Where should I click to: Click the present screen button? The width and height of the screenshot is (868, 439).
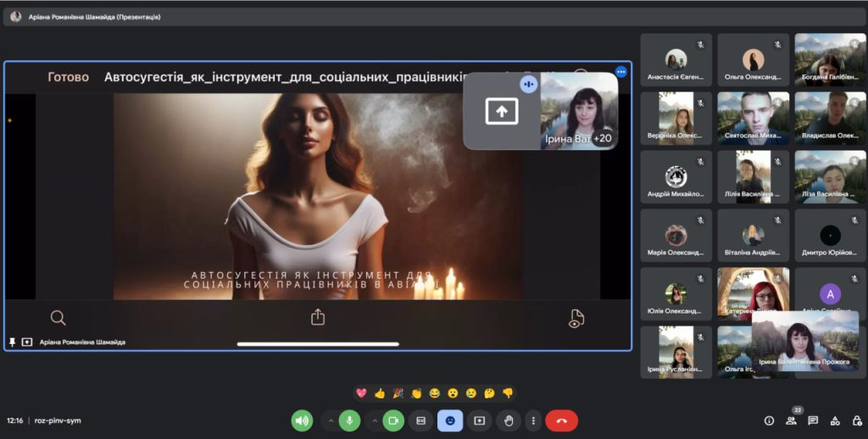tap(479, 420)
